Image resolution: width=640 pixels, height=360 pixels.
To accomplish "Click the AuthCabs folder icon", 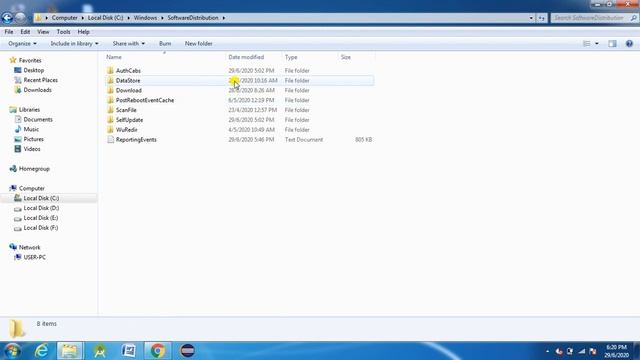I will click(110, 71).
